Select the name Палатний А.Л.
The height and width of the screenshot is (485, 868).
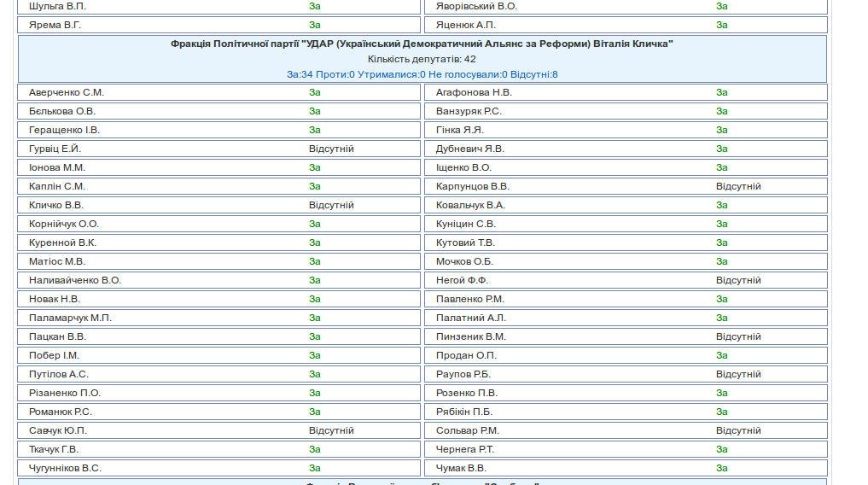[x=470, y=318]
